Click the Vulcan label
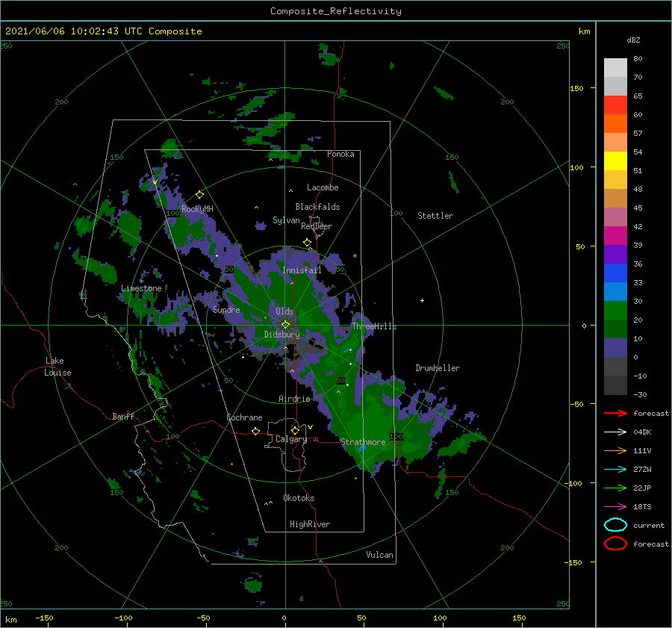 pos(380,555)
